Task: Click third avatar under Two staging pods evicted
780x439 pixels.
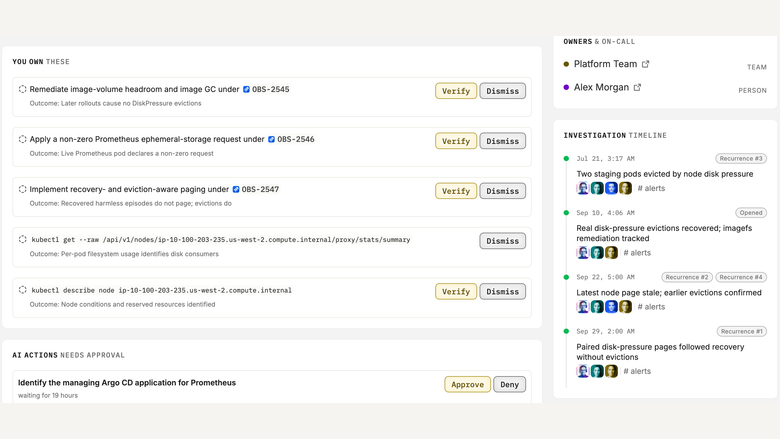Action: [611, 188]
